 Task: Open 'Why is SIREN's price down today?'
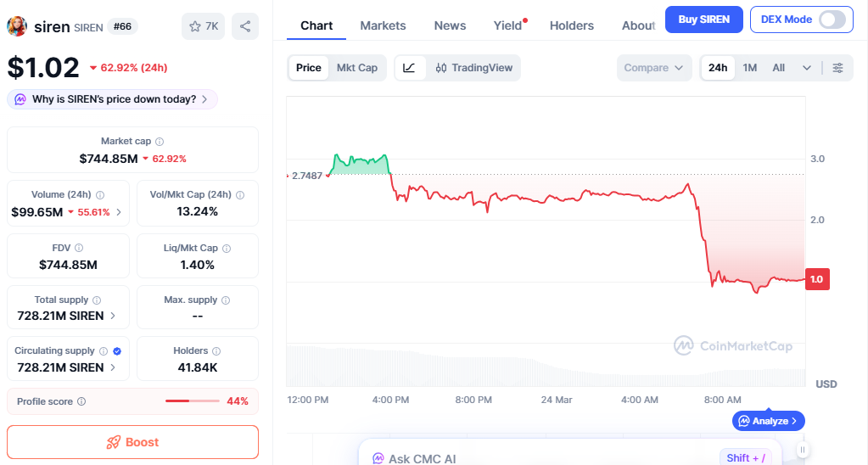(x=112, y=99)
